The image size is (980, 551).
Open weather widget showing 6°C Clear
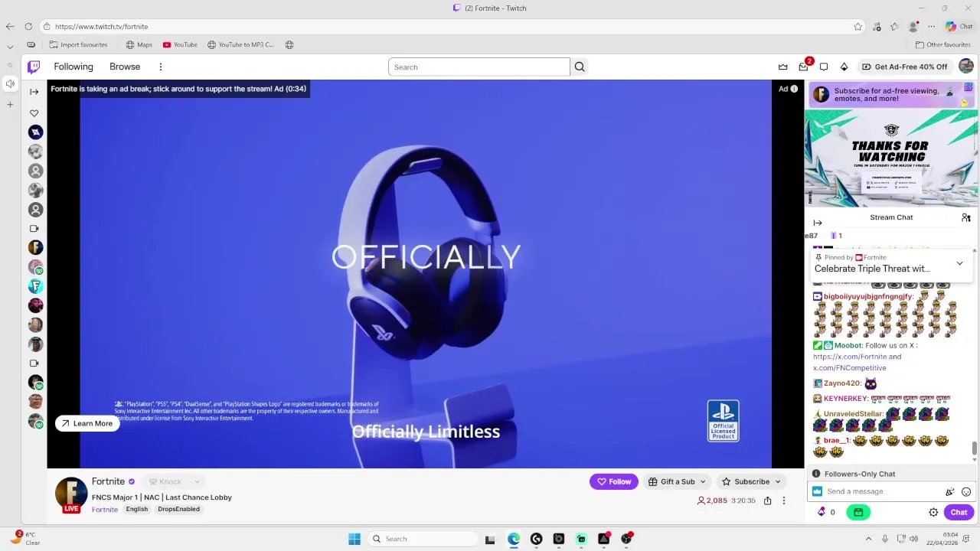24,539
